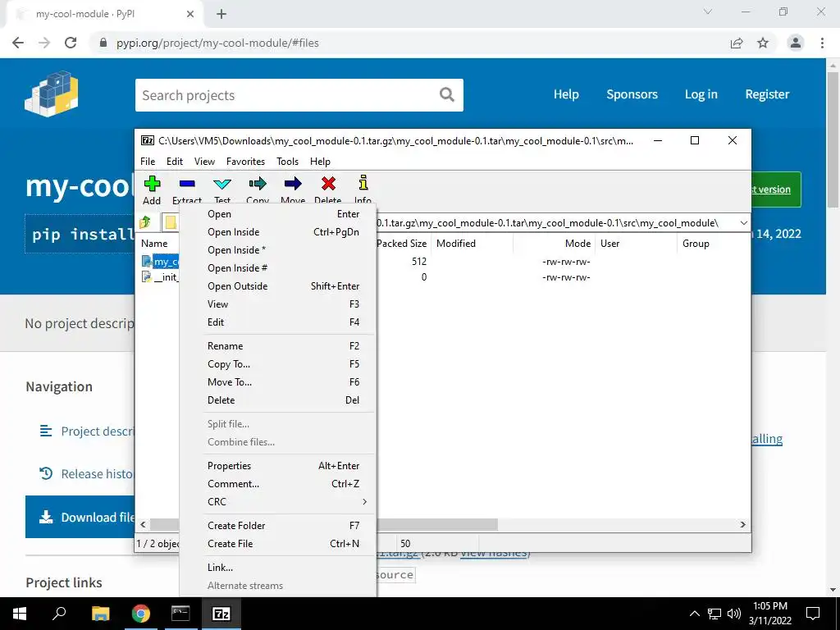Open the Help menu in 7-Zip
The height and width of the screenshot is (630, 840).
coord(321,162)
